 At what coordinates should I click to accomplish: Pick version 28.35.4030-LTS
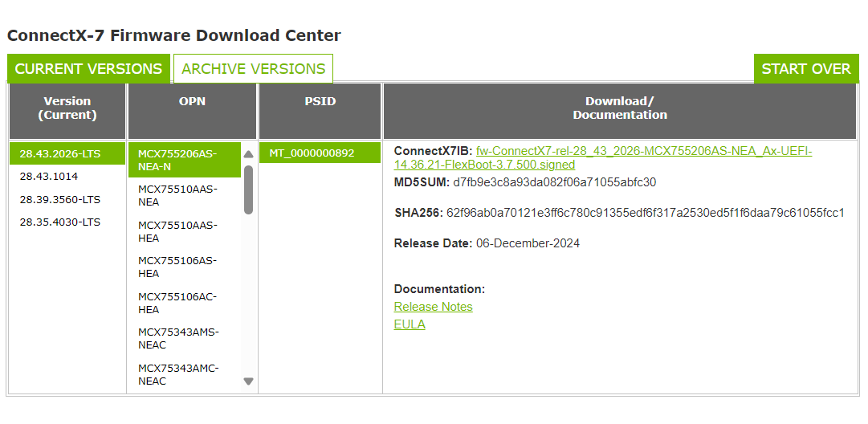[x=60, y=222]
